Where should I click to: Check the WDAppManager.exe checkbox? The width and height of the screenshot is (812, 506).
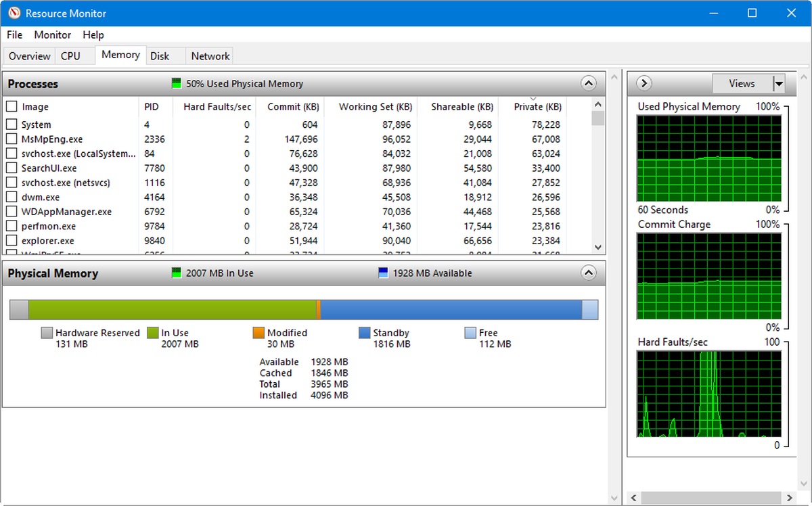[12, 212]
